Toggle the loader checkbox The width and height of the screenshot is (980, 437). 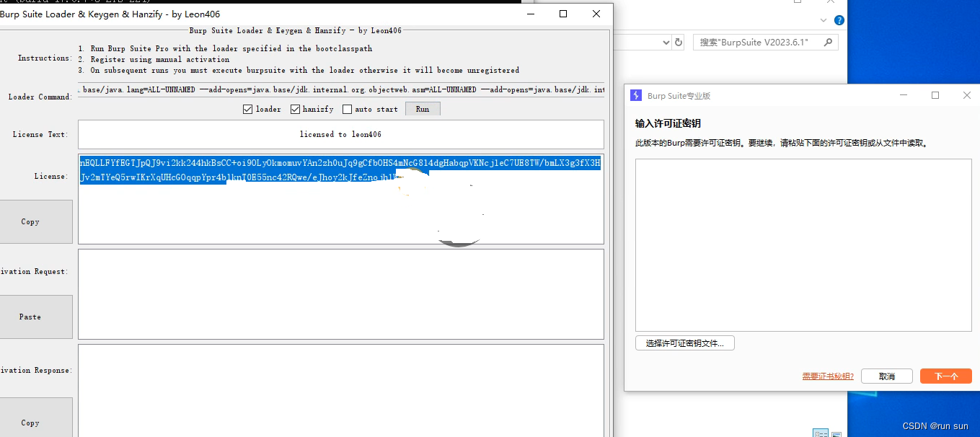click(247, 109)
